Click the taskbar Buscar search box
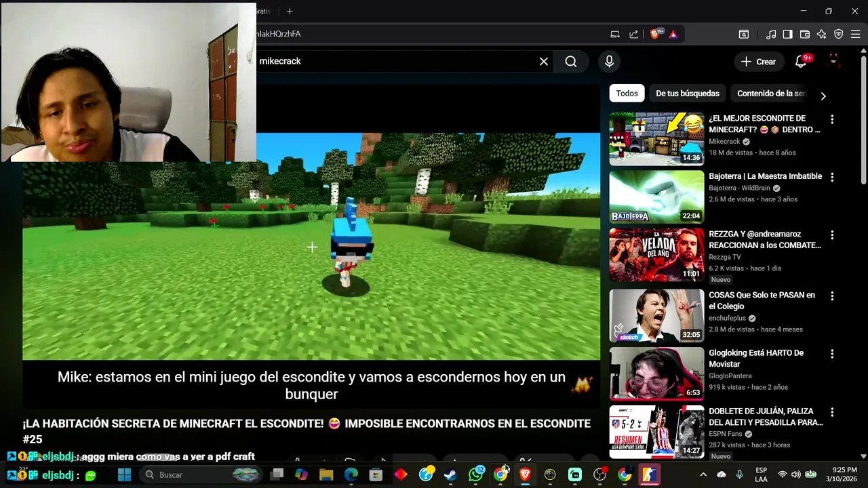Image resolution: width=868 pixels, height=488 pixels. pos(201,475)
